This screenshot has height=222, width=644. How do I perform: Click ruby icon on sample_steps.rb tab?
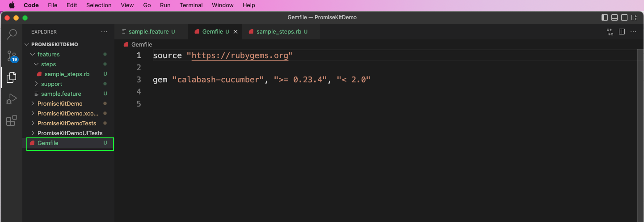[251, 32]
